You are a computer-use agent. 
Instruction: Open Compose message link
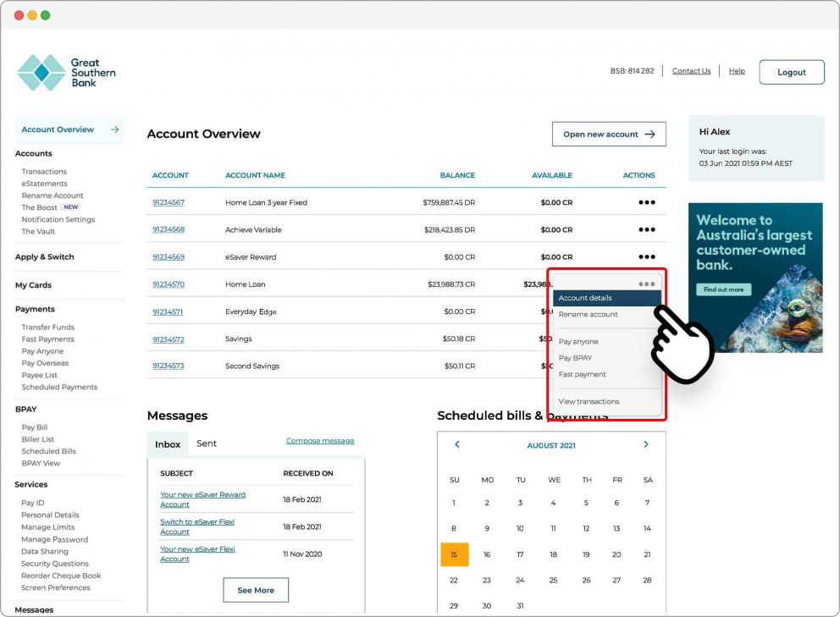click(320, 441)
